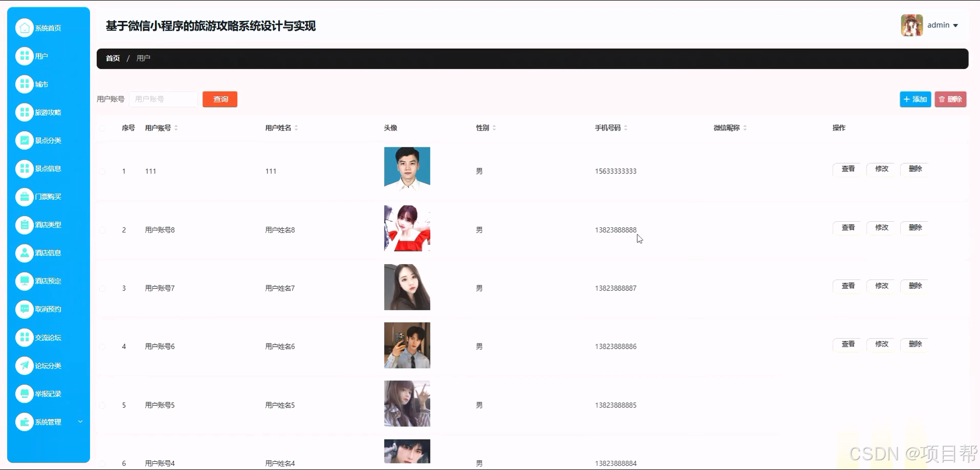
Task: Click phone number 13823888888
Action: click(616, 230)
